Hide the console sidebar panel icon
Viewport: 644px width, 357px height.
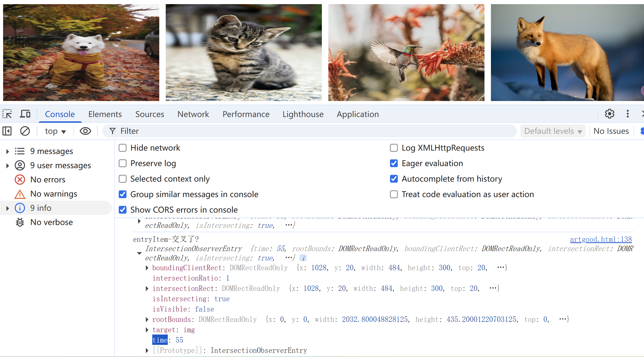pyautogui.click(x=7, y=131)
